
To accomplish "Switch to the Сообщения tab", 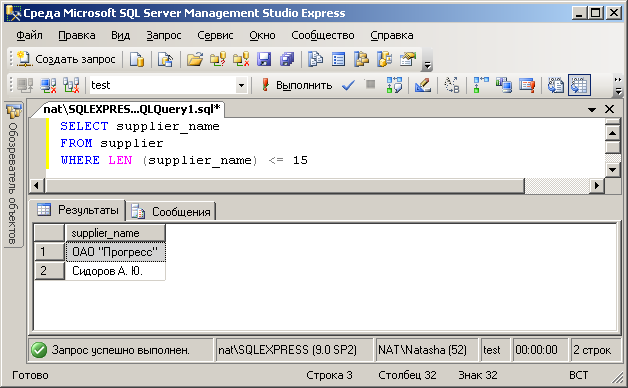I will [x=171, y=211].
